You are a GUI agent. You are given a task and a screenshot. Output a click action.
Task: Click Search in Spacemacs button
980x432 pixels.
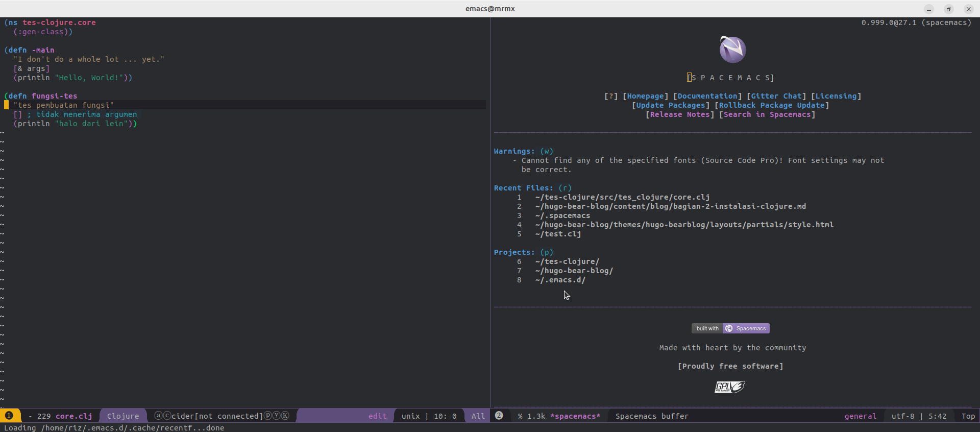(x=767, y=114)
